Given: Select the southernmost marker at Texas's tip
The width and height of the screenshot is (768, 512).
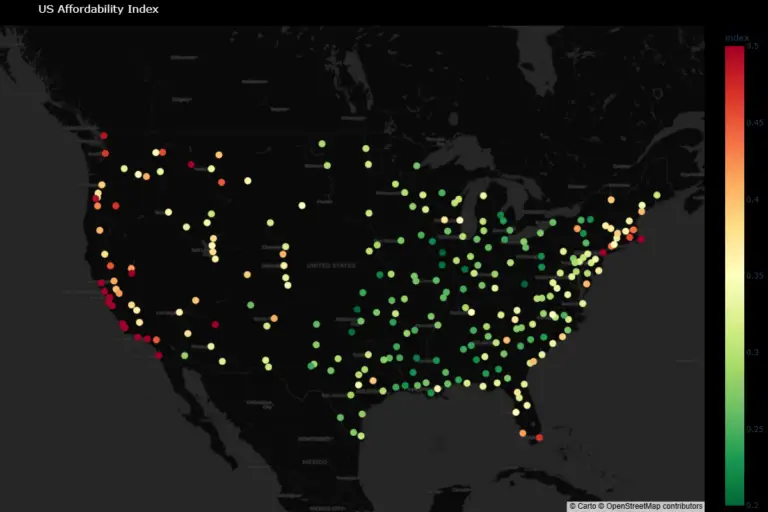Looking at the screenshot, I should click(x=361, y=436).
